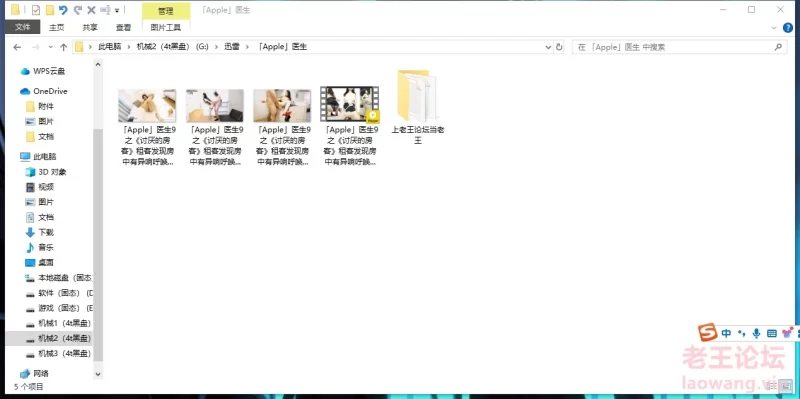Click the New Folder icon in title bar
This screenshot has height=399, width=800.
pos(49,10)
